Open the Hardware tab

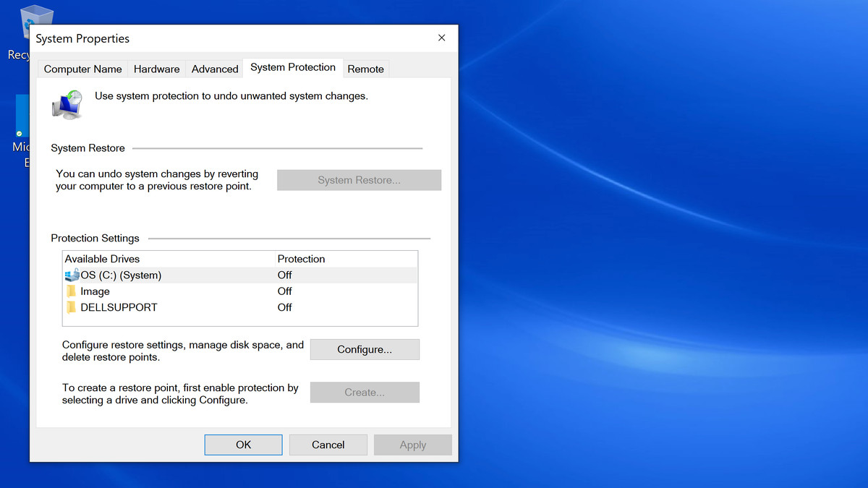pyautogui.click(x=156, y=69)
